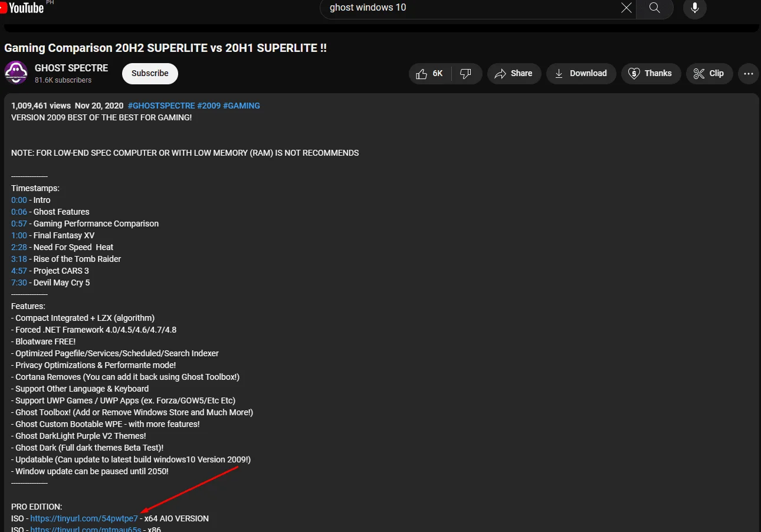Click the Clip button
This screenshot has width=761, height=532.
pos(709,74)
